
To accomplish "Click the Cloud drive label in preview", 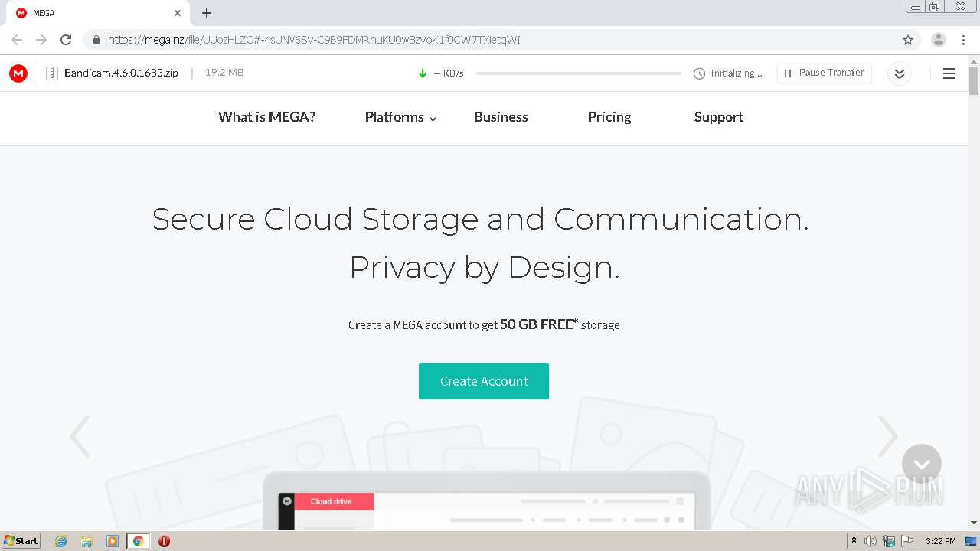I will [332, 502].
